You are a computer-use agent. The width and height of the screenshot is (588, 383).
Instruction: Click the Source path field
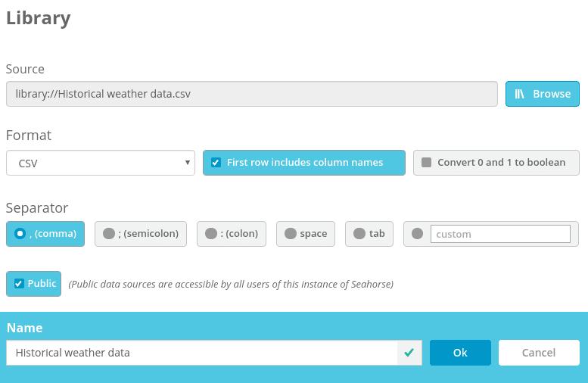(251, 94)
